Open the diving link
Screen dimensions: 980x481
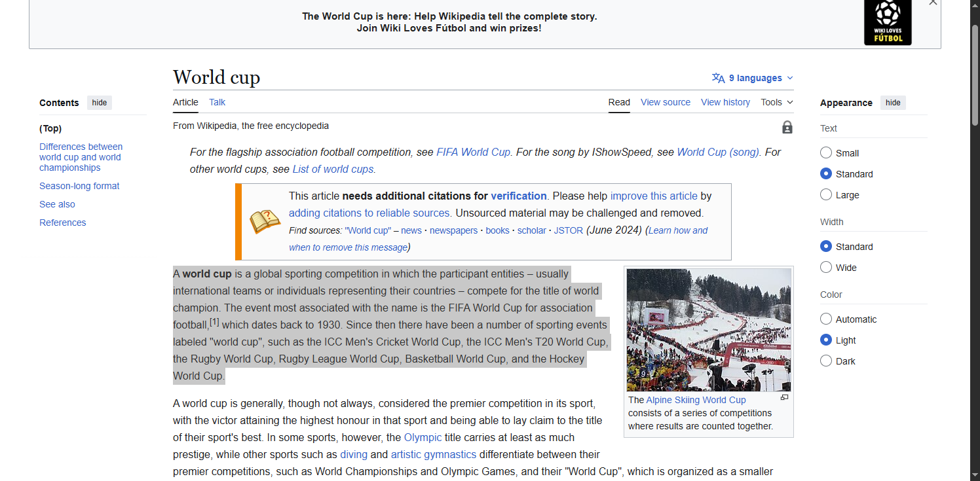pyautogui.click(x=354, y=454)
